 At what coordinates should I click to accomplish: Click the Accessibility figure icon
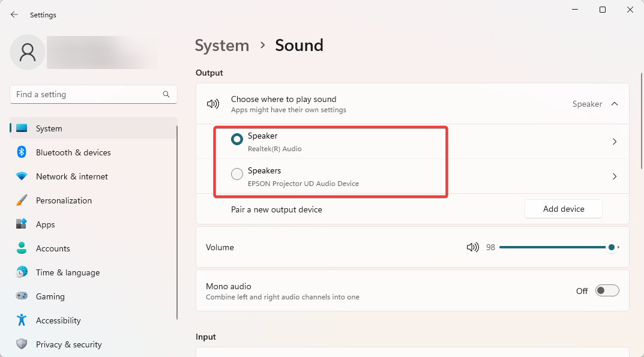point(22,320)
